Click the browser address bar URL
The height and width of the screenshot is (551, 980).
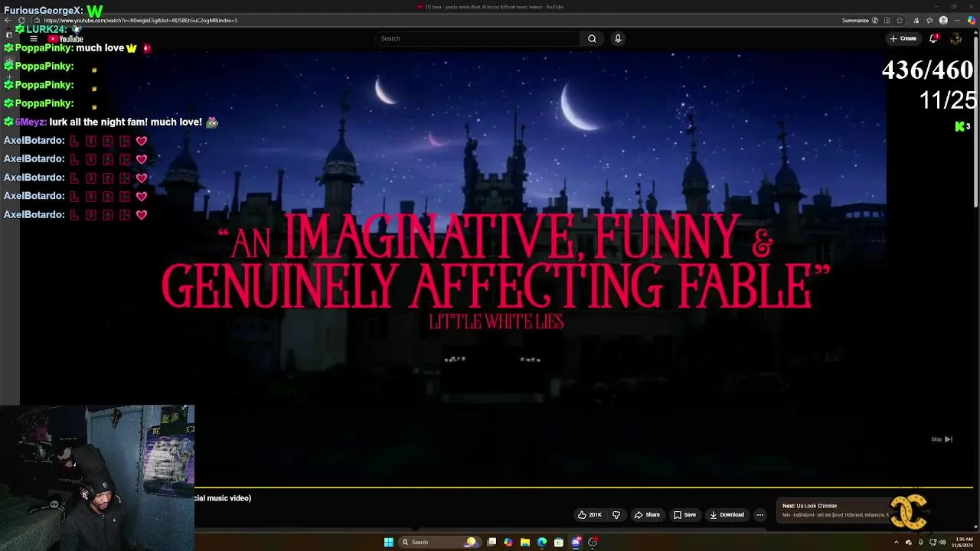pos(141,21)
